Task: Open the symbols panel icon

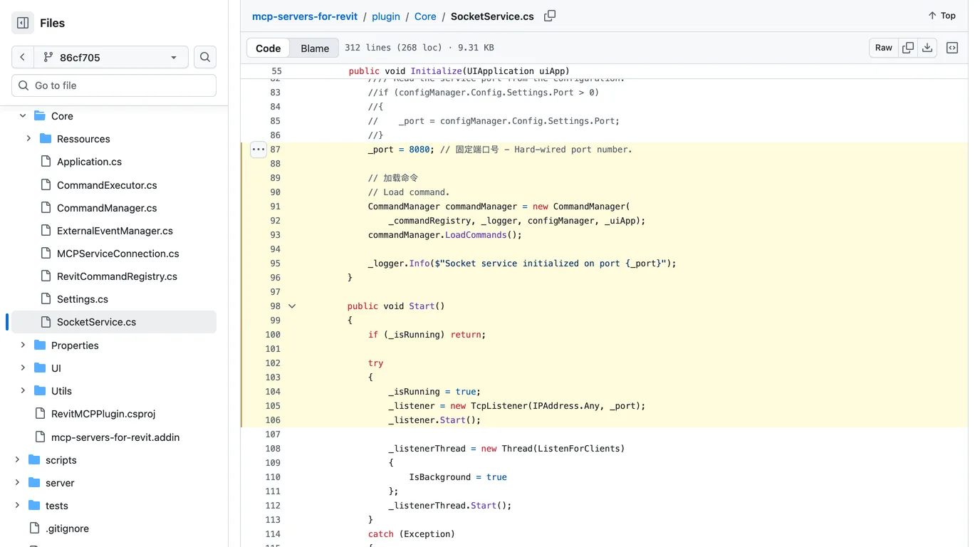Action: (952, 48)
